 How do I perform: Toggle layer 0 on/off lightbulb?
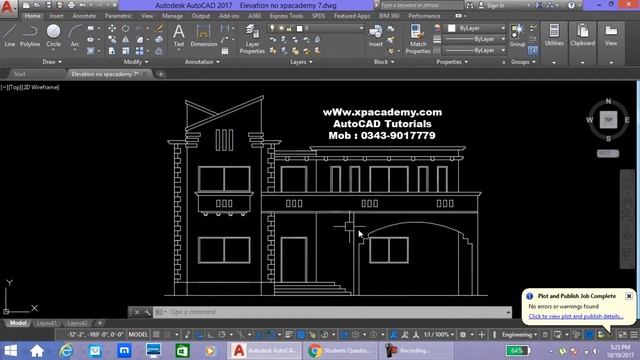(272, 28)
